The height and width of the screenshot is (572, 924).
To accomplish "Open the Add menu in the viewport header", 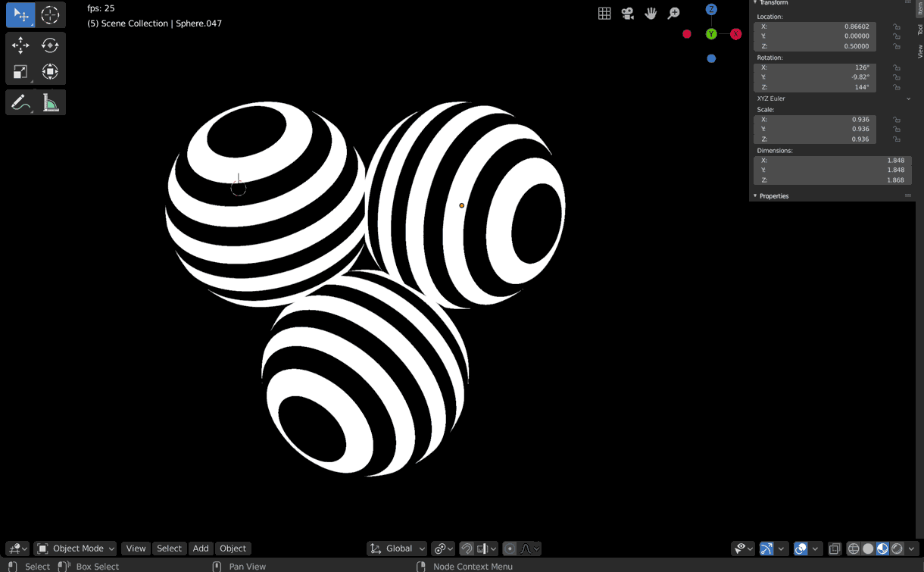I will [x=200, y=548].
